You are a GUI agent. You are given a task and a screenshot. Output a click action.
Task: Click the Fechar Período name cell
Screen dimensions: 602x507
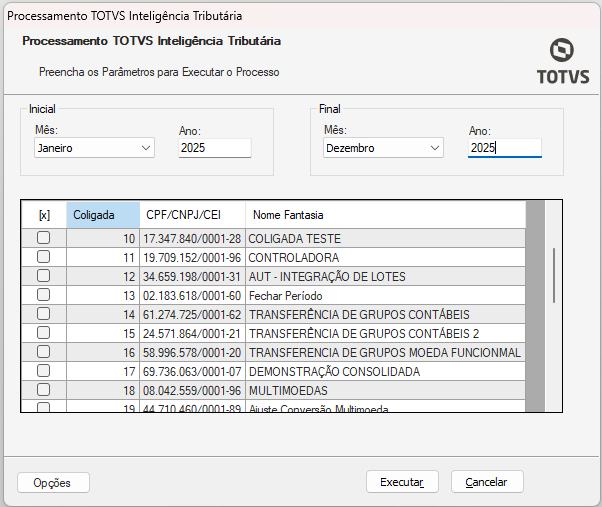click(x=385, y=296)
